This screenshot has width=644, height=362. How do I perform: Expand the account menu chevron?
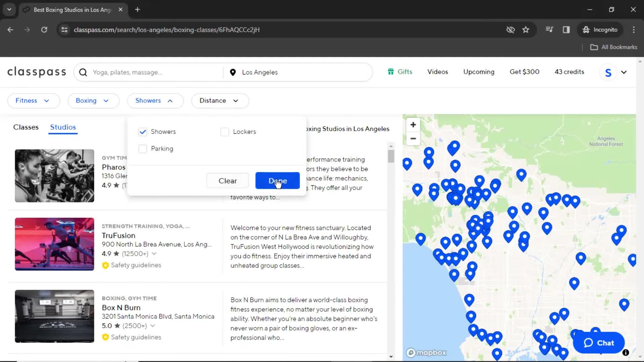(x=624, y=72)
